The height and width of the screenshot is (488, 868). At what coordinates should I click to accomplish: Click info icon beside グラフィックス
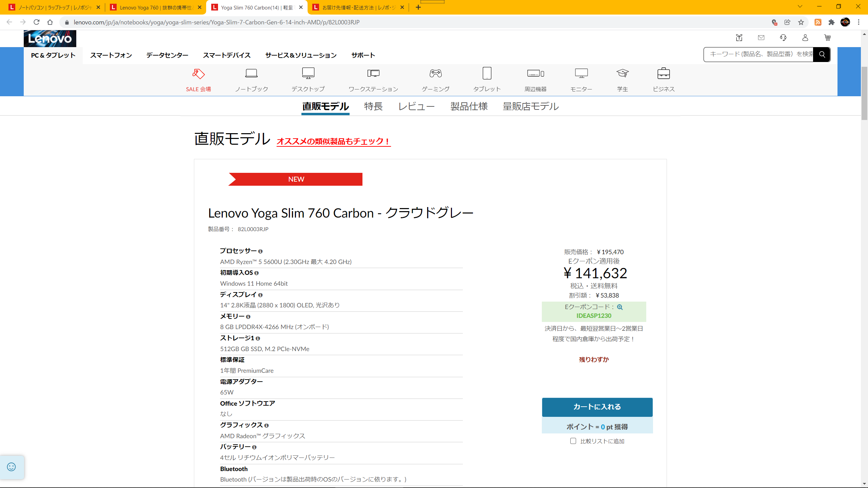click(267, 426)
